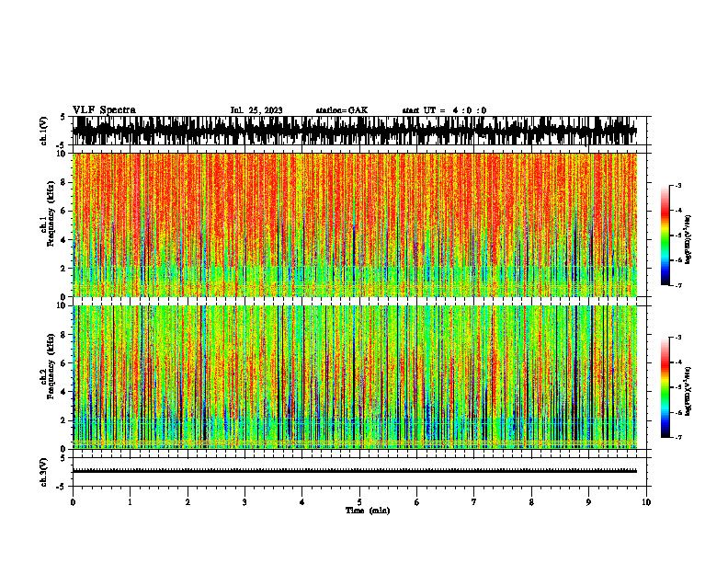Click the 'station=GAK' label

click(342, 110)
